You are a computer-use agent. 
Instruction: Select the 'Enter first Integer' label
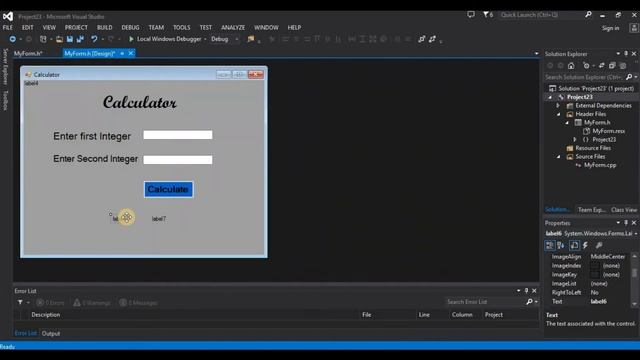pos(92,136)
